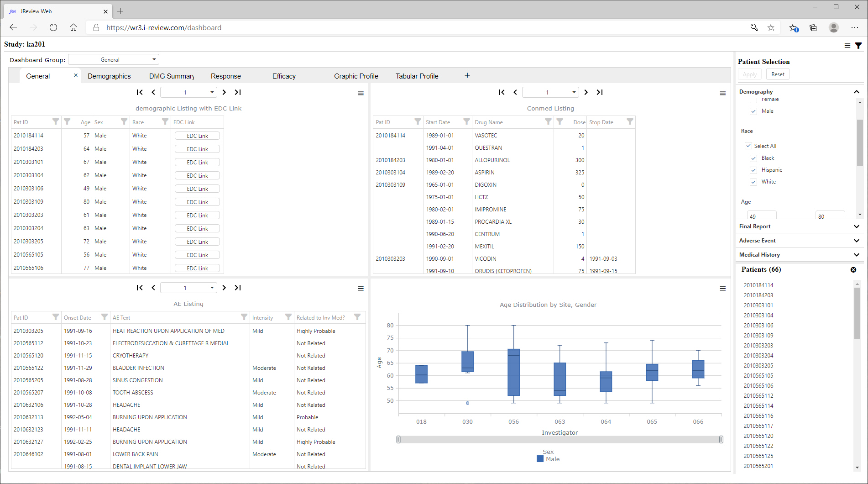Screen dimensions: 868x484
Task: Open Conmed Listing panel hamburger menu
Action: click(x=722, y=93)
